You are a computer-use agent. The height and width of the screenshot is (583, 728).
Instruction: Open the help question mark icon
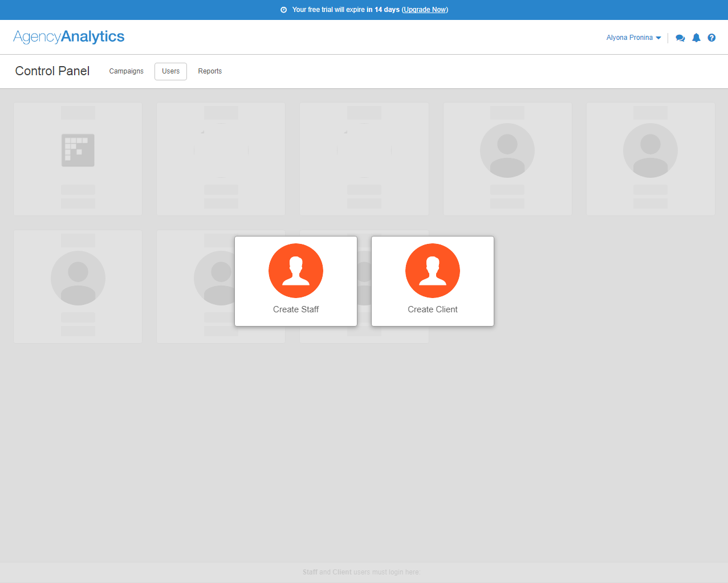tap(711, 37)
